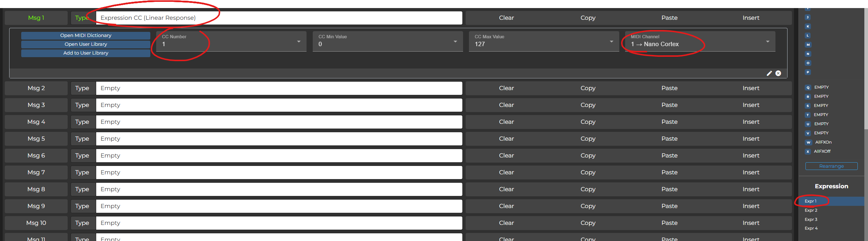The height and width of the screenshot is (241, 868).
Task: Open Msg 9 Empty type field
Action: 279,206
